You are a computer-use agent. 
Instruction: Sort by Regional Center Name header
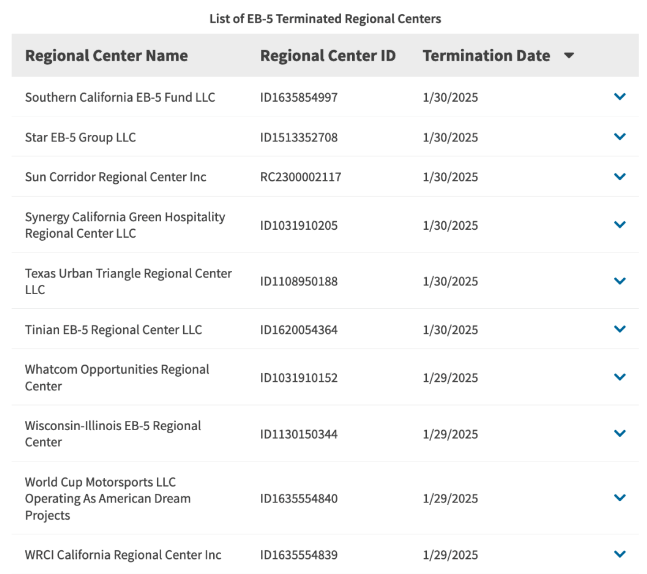click(x=106, y=56)
